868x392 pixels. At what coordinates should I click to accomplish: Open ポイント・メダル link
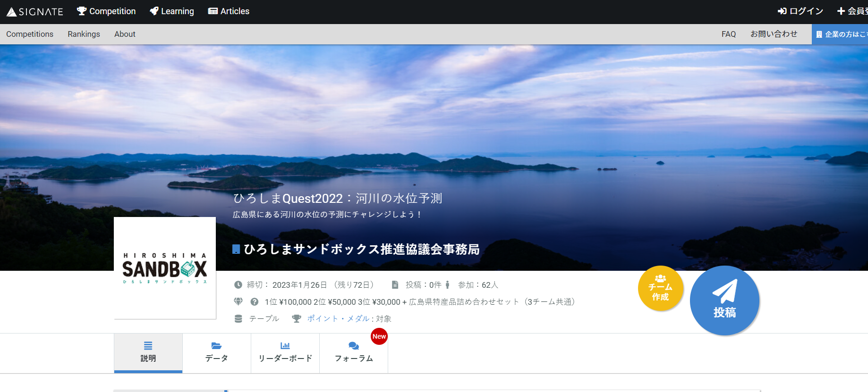click(338, 318)
